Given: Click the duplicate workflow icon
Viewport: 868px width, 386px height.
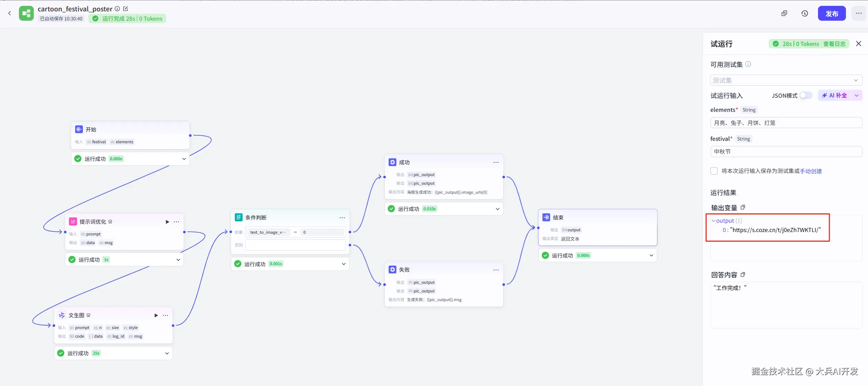Looking at the screenshot, I should [784, 13].
